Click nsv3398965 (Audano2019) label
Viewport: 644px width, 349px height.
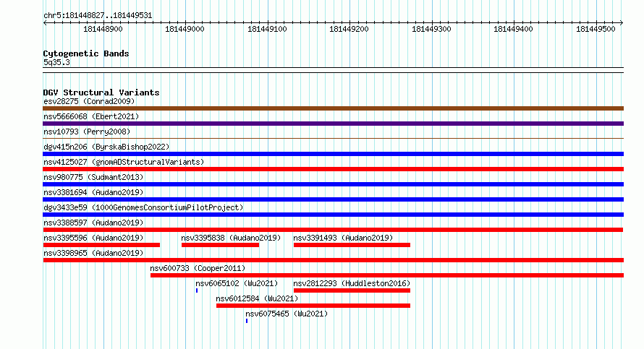tap(93, 253)
